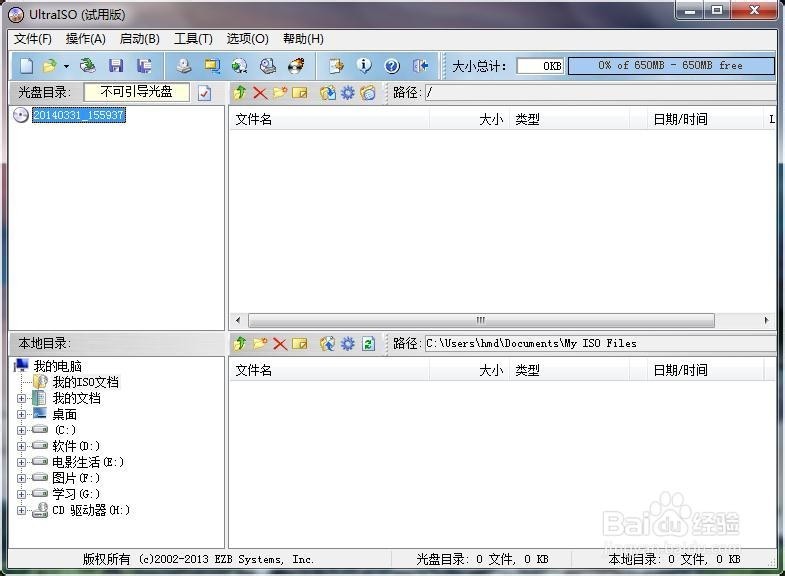Expand the (C:) drive node
This screenshot has width=785, height=576.
click(x=21, y=430)
